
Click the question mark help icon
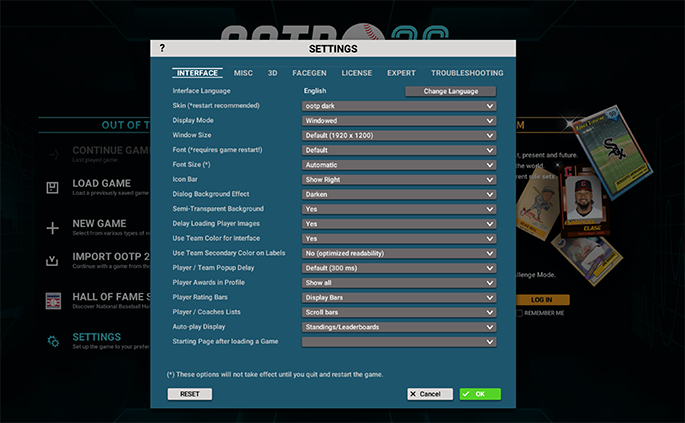[162, 48]
